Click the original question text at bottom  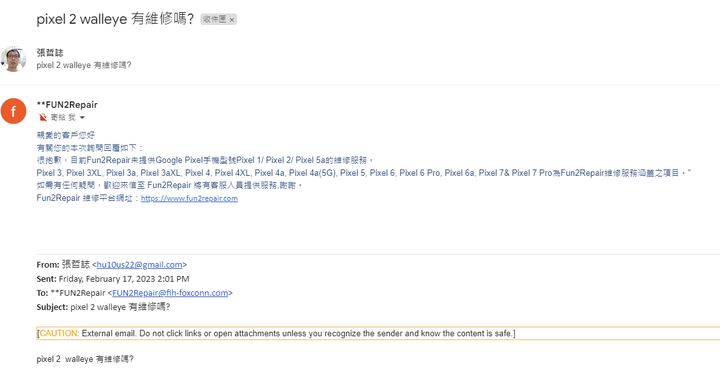pyautogui.click(x=85, y=359)
